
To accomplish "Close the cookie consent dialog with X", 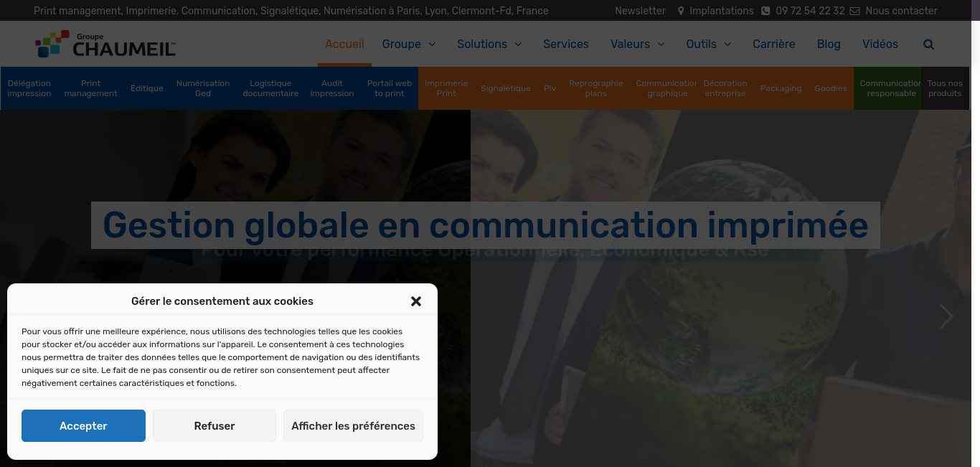I will pos(416,301).
